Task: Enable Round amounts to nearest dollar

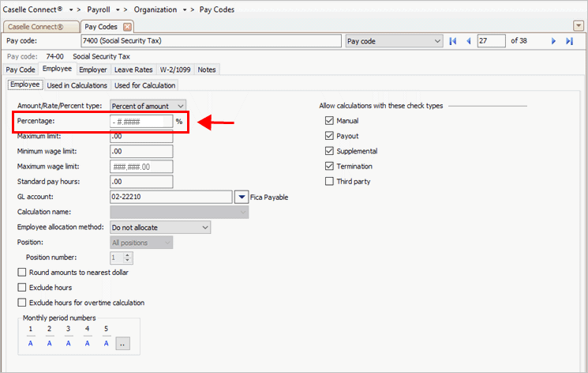Action: tap(22, 273)
